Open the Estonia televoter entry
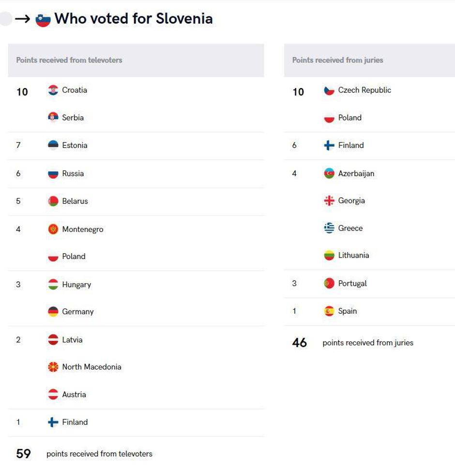Viewport: 455px width, 476px height. coord(75,145)
